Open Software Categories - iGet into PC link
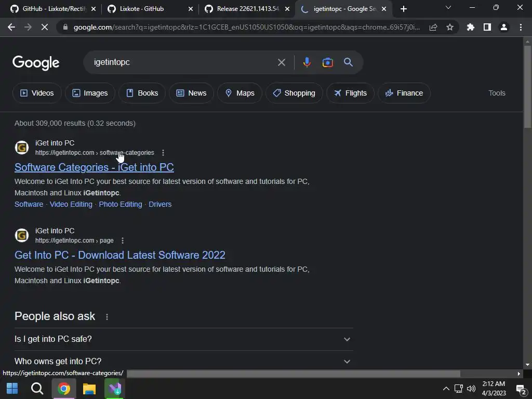 tap(94, 167)
